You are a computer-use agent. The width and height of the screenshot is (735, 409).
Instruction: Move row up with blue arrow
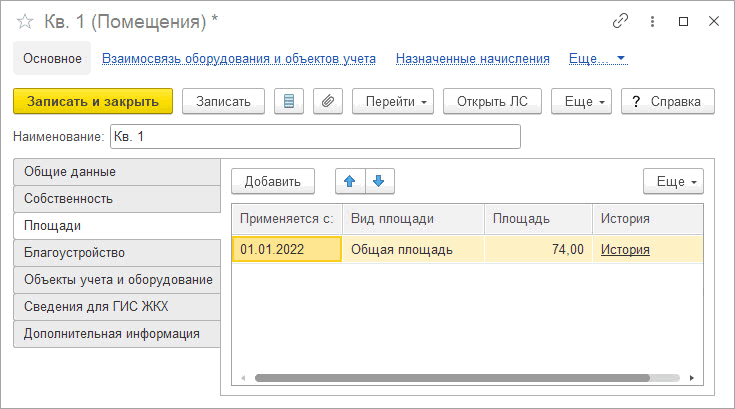click(x=350, y=181)
